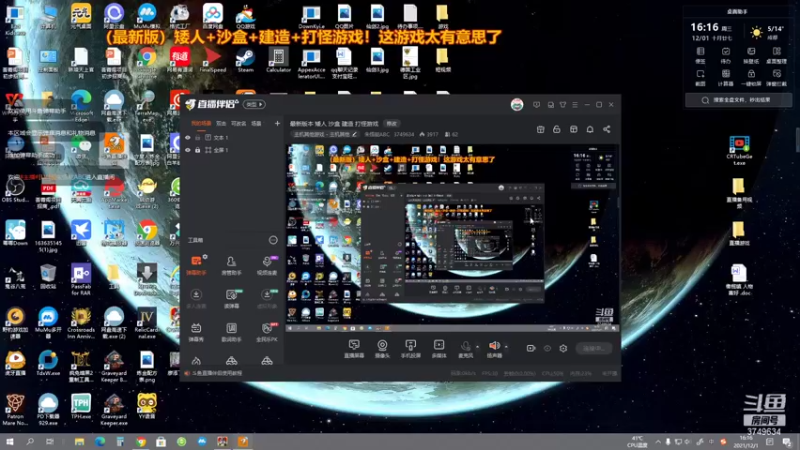Screen dimensions: 800x450
Task: Toggle visibility of the 全屏 1 source
Action: pos(188,150)
